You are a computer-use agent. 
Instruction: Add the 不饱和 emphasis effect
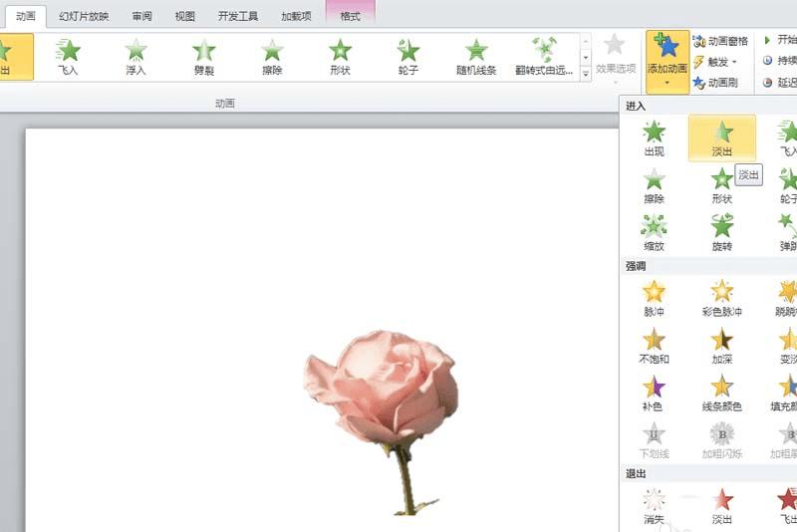click(654, 346)
